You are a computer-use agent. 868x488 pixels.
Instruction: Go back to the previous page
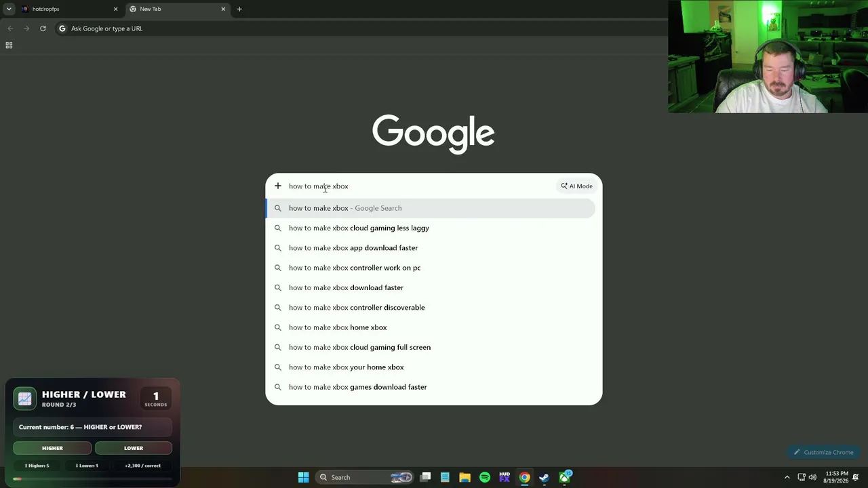coord(10,28)
